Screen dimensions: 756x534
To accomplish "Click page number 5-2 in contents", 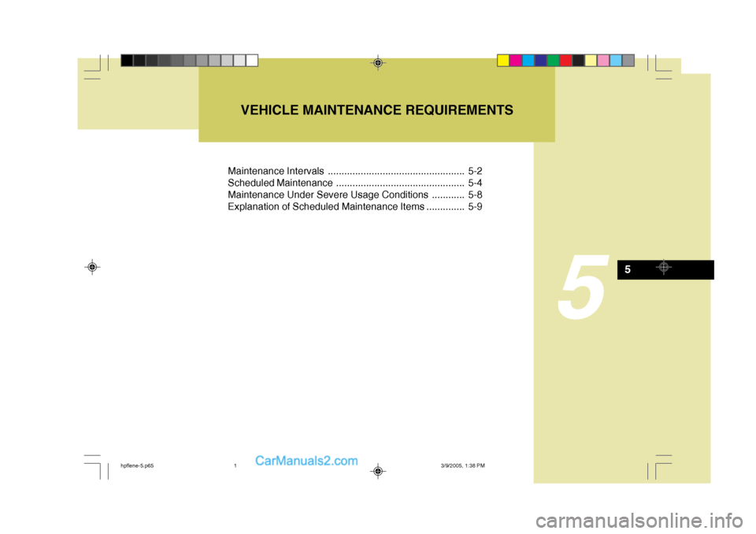I will click(x=475, y=171).
